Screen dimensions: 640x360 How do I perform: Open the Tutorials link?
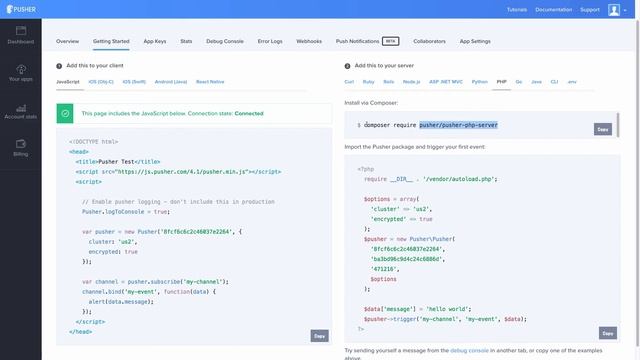coord(517,9)
